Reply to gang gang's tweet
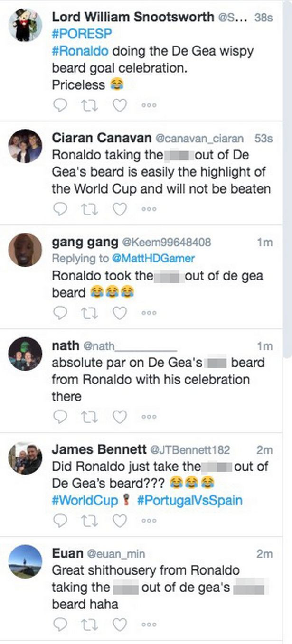292x644 pixels. 60,313
